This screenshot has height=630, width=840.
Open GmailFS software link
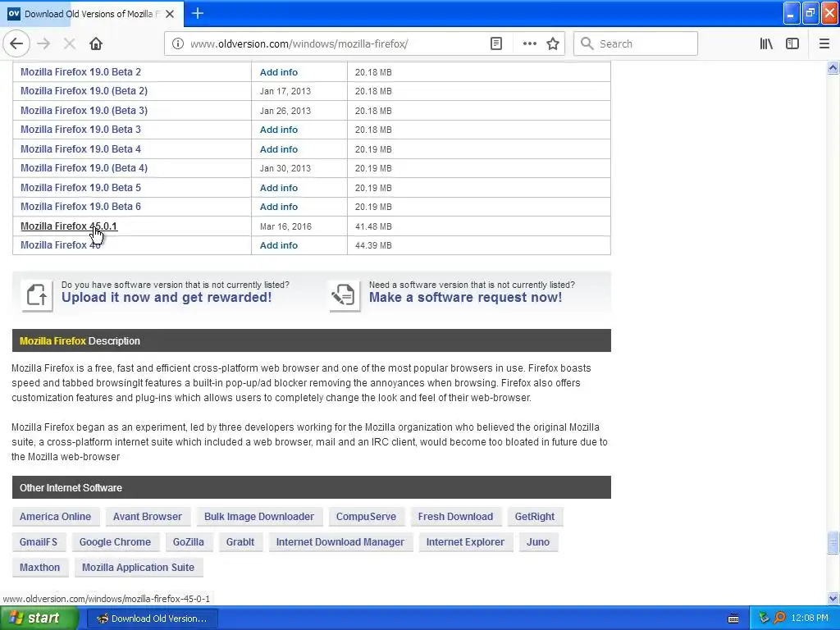39,541
